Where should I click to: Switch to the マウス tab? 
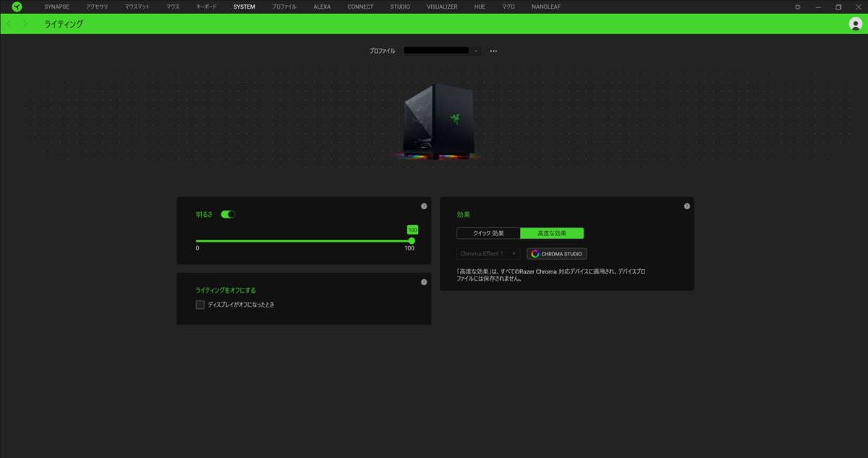[173, 7]
